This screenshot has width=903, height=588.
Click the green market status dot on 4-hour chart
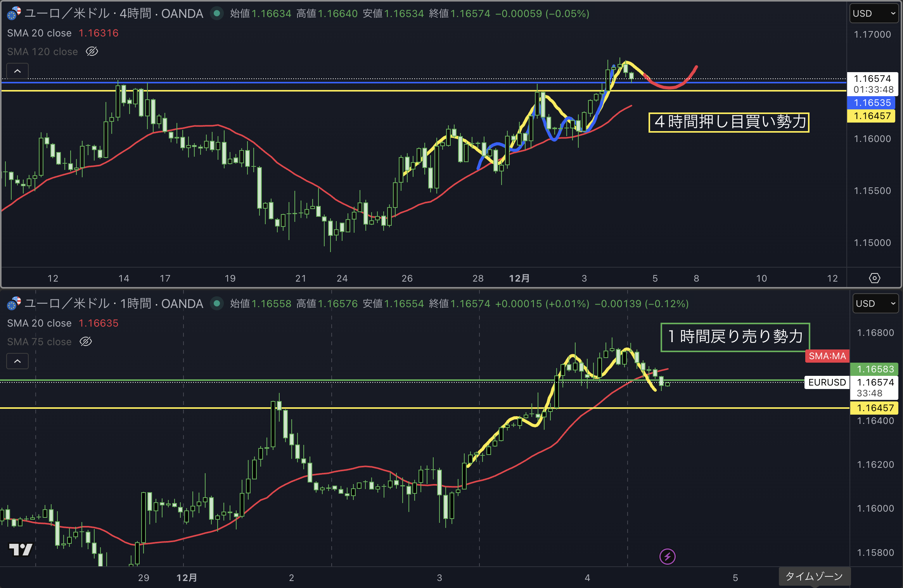217,13
